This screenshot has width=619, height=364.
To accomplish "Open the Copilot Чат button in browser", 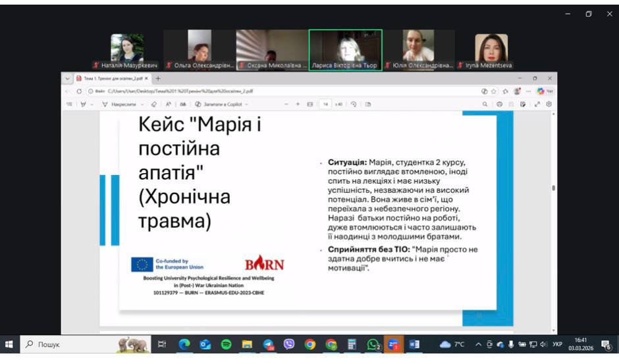I will tap(545, 91).
